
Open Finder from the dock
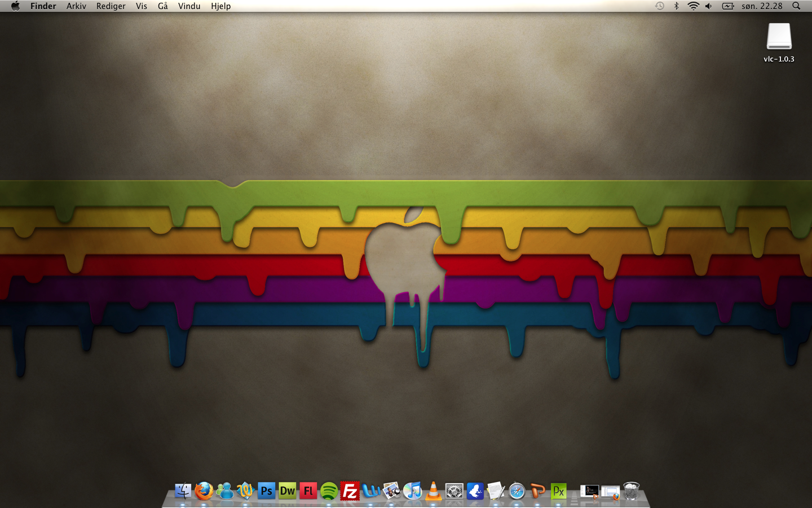(x=183, y=491)
